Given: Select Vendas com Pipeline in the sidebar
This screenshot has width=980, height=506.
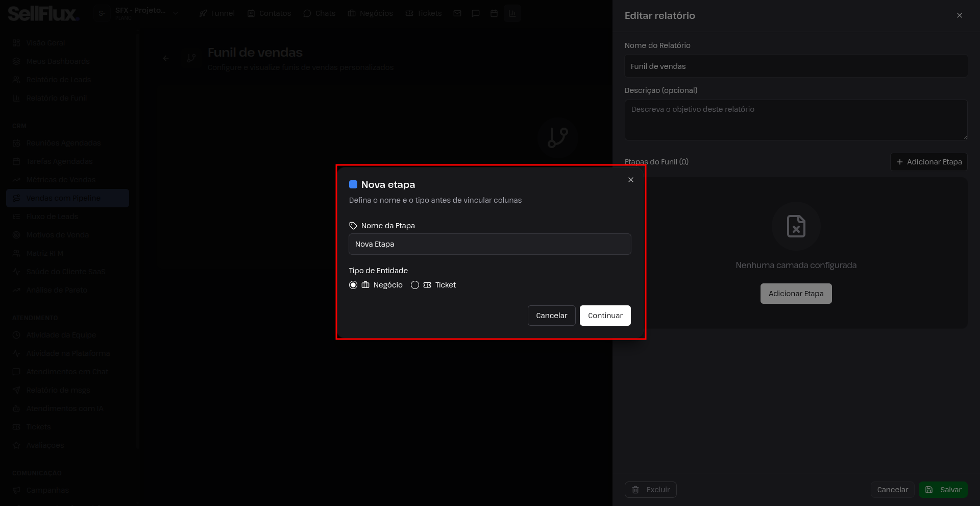Looking at the screenshot, I should tap(67, 198).
